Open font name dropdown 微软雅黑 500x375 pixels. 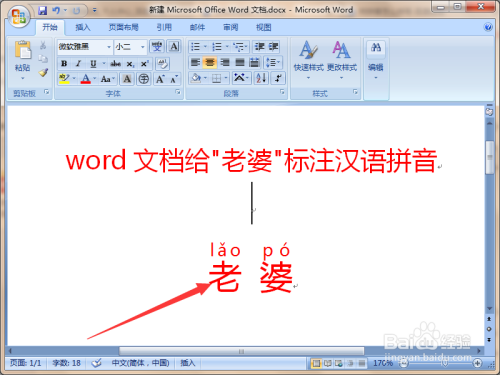(109, 47)
